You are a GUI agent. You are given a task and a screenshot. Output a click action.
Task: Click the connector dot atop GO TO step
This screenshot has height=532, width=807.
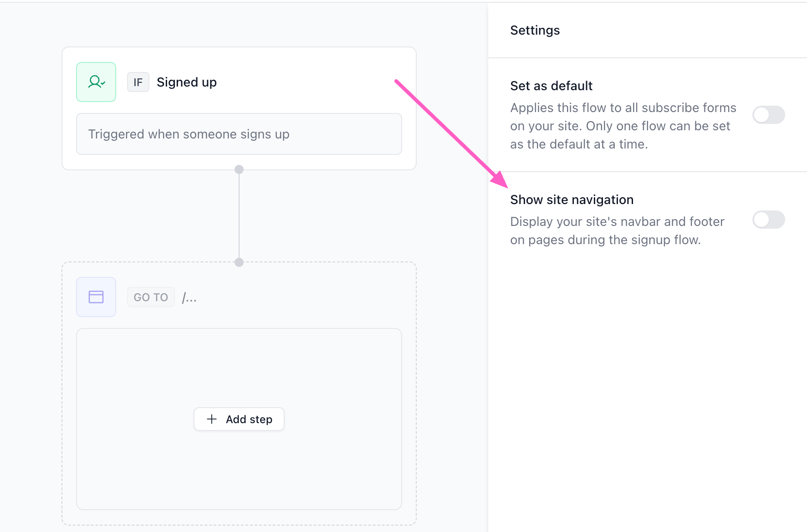239,262
